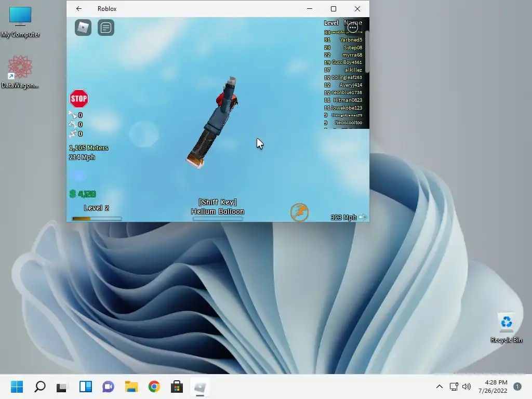Click the 323 Mph top speed text
Screen dimensions: 532x399
click(x=344, y=217)
